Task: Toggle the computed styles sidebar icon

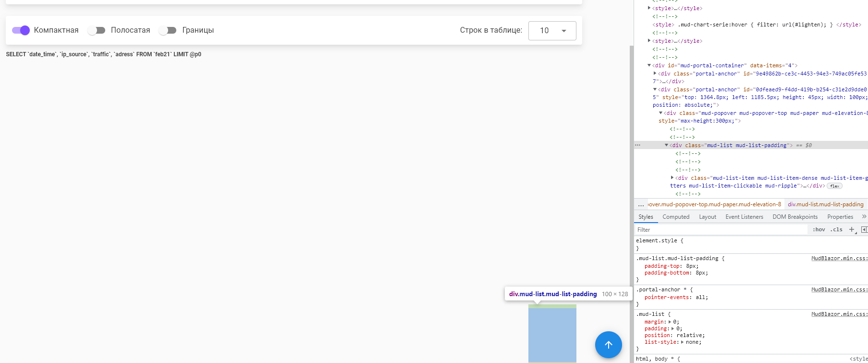Action: (x=864, y=230)
